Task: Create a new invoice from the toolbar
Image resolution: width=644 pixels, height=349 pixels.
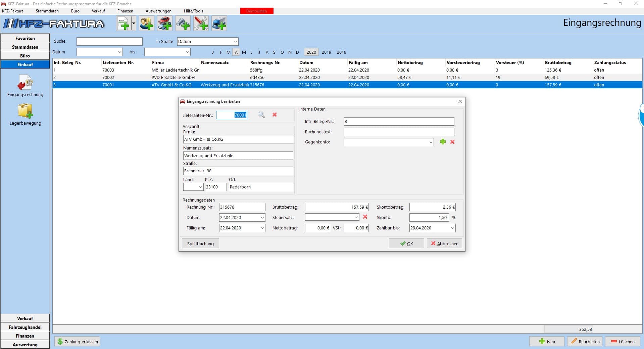Action: click(123, 24)
